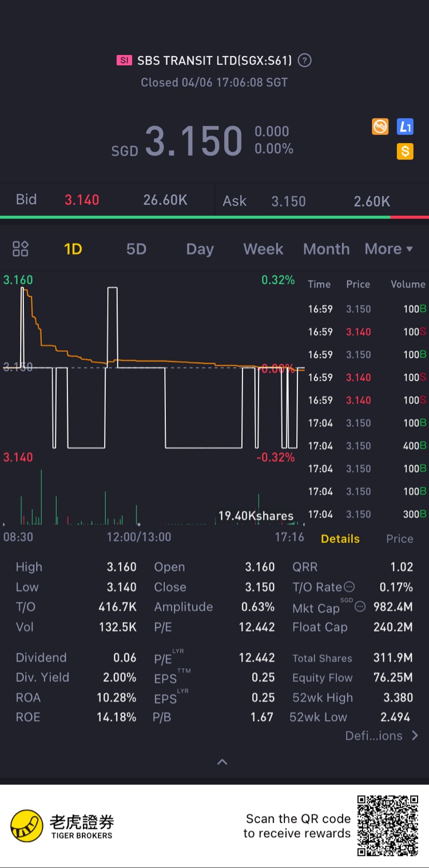Tap the SBS TRANSIT LTD stock title

tap(214, 60)
